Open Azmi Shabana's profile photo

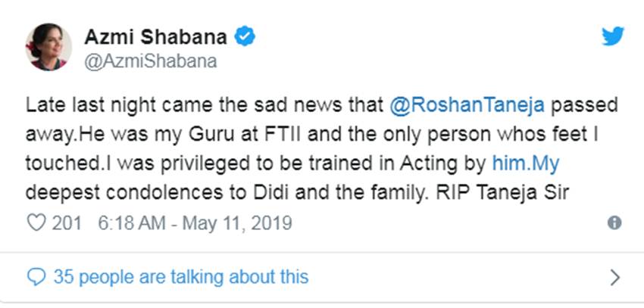coord(49,46)
